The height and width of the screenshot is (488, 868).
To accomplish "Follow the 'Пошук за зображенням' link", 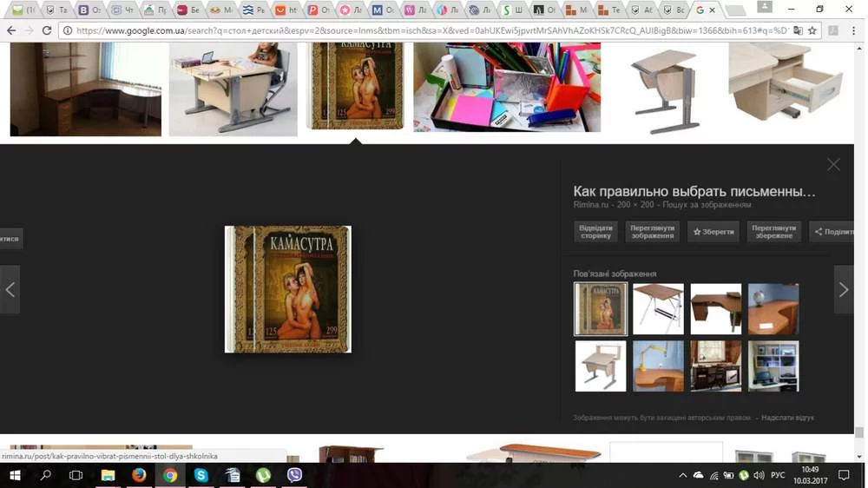I will coord(707,204).
